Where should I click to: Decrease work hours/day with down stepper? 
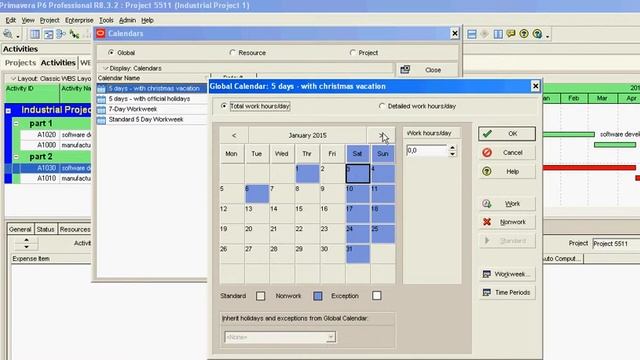(452, 153)
